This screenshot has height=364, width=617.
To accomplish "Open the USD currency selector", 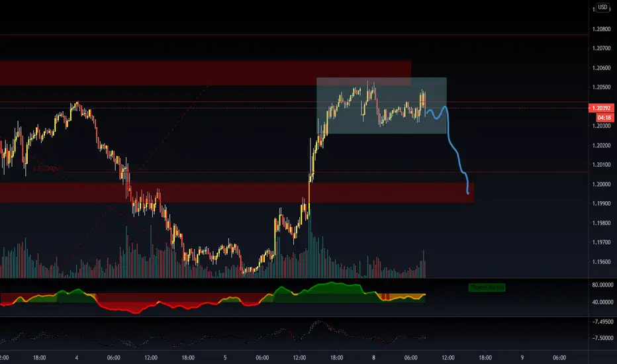I will [602, 7].
